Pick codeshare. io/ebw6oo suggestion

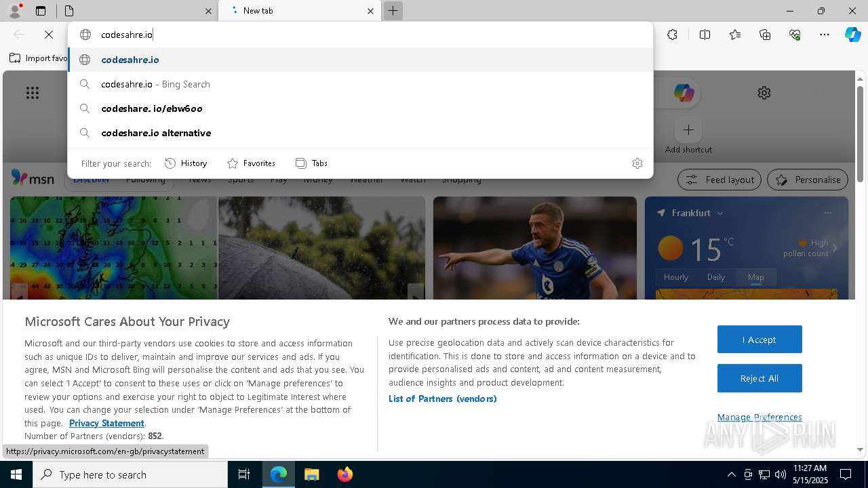tap(360, 108)
